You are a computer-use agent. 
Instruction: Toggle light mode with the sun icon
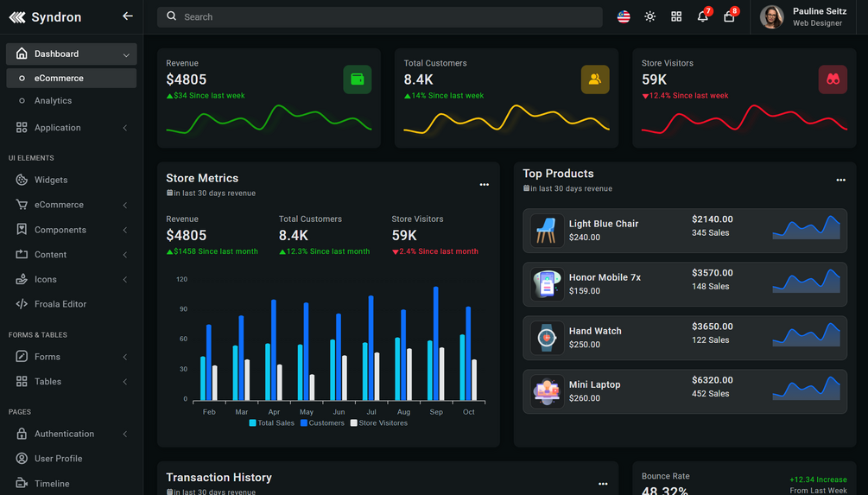[x=649, y=16]
